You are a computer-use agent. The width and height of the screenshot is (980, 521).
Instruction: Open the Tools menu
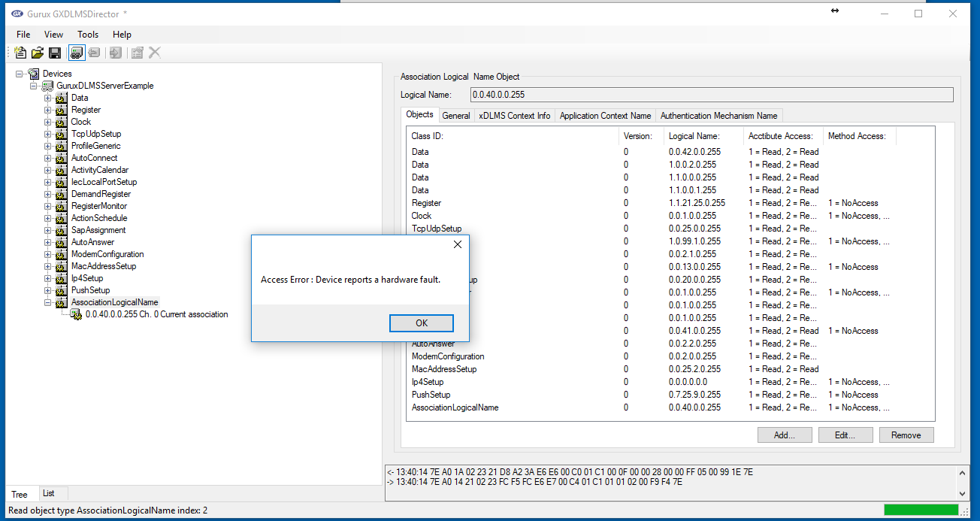(x=88, y=34)
